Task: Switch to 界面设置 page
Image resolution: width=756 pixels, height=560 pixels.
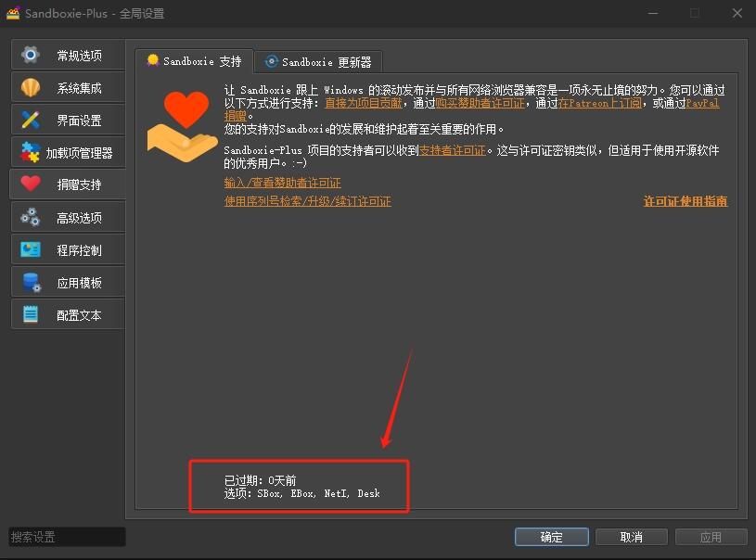Action: coord(69,120)
